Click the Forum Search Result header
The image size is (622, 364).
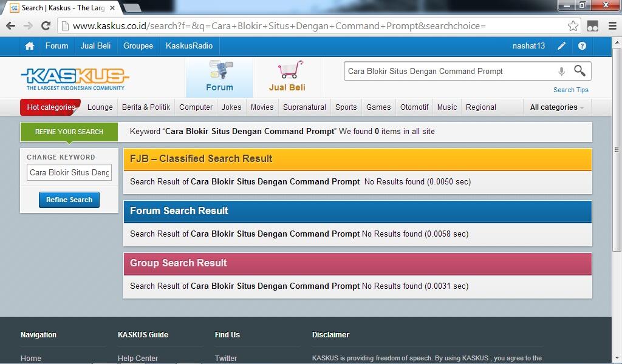pyautogui.click(x=357, y=212)
